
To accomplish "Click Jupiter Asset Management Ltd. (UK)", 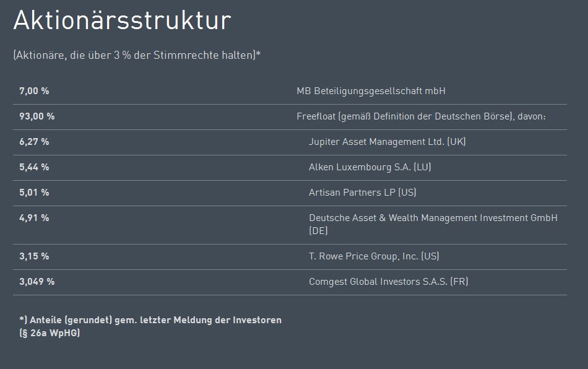I will [x=387, y=142].
